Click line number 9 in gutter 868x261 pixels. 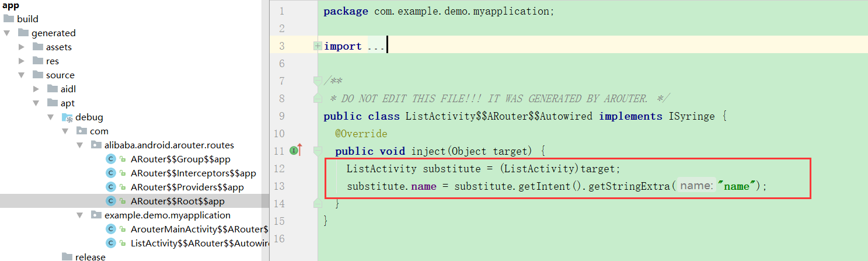pos(282,116)
